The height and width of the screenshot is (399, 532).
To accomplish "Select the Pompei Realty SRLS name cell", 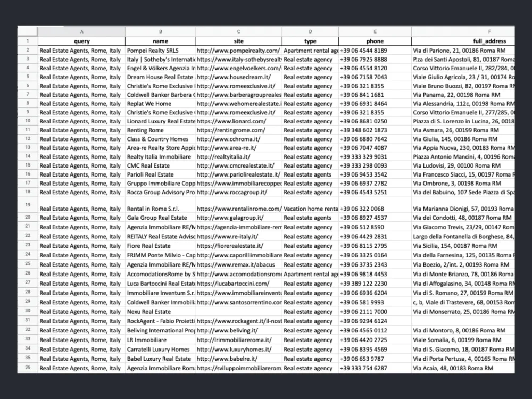I will (160, 50).
